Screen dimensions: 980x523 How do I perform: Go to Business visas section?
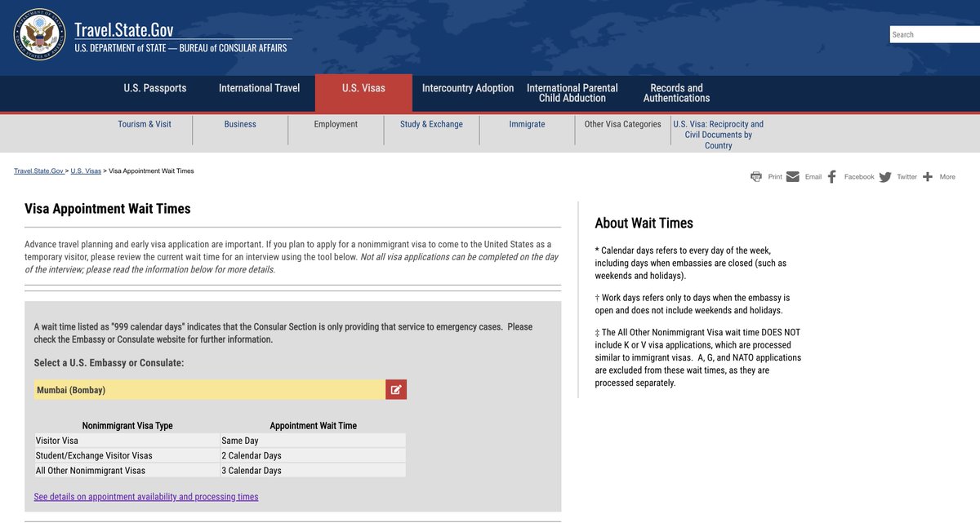[240, 124]
